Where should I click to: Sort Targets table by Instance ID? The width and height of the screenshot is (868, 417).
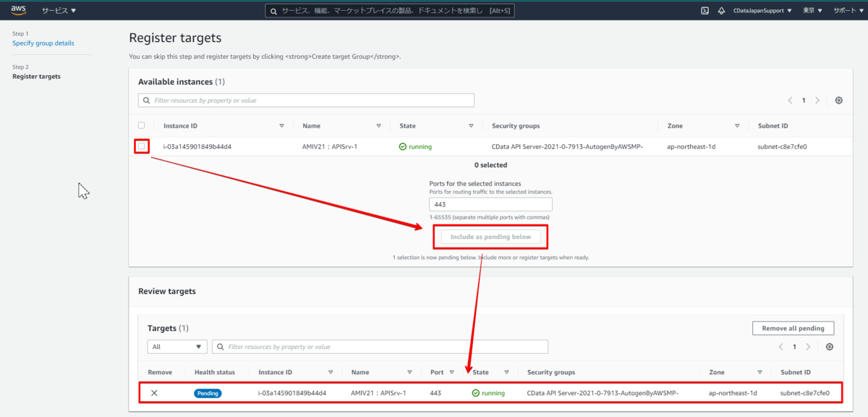tap(331, 372)
